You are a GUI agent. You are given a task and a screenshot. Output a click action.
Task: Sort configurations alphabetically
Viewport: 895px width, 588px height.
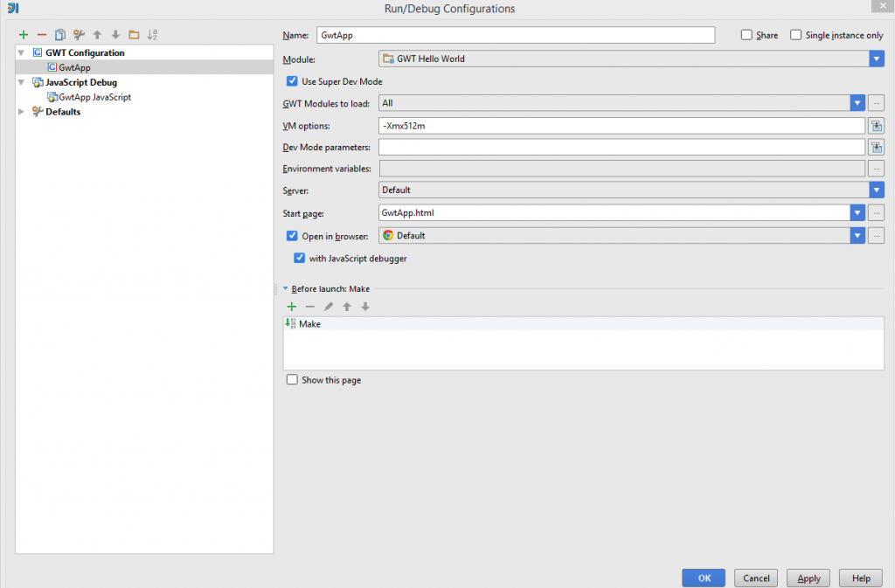click(x=152, y=35)
